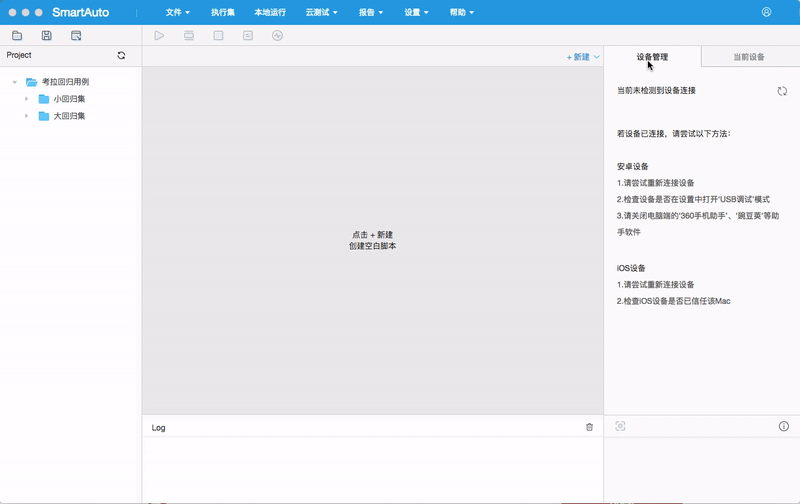The height and width of the screenshot is (504, 800).
Task: Click the 360手机助手 hint line
Action: pyautogui.click(x=698, y=223)
